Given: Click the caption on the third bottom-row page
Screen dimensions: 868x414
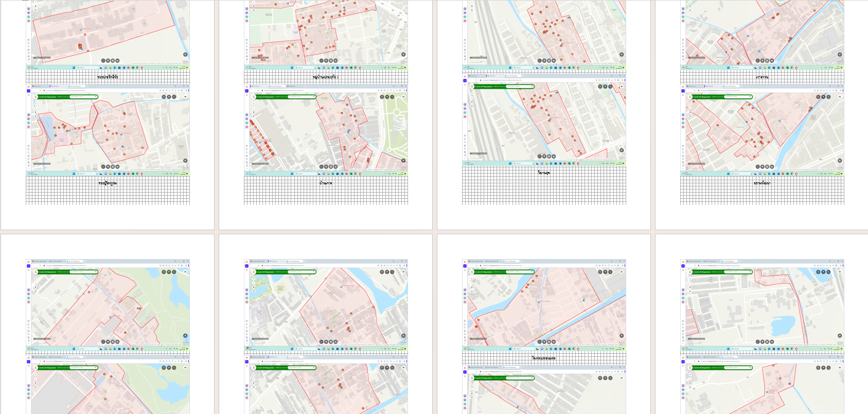Looking at the screenshot, I should point(544,358).
